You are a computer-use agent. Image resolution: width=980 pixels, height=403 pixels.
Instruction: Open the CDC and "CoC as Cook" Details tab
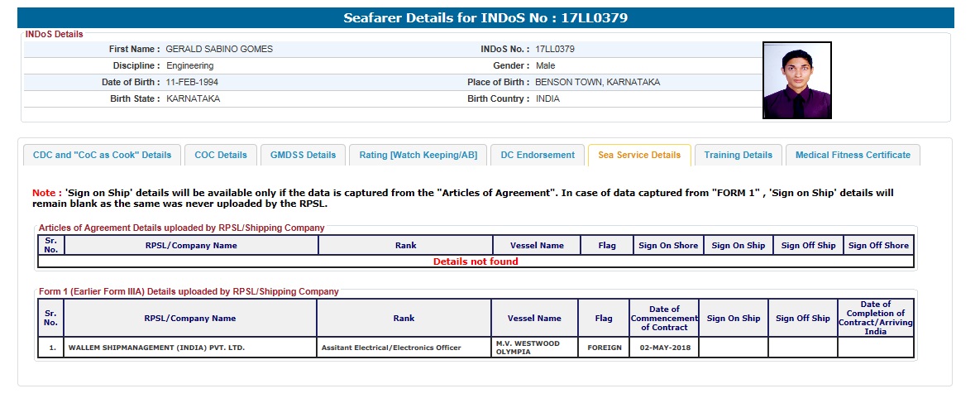[102, 156]
